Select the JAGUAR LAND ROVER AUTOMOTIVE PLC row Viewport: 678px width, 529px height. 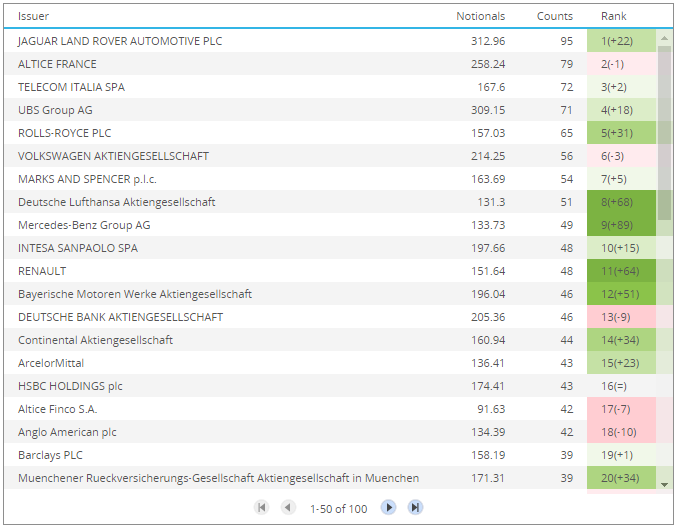click(330, 41)
